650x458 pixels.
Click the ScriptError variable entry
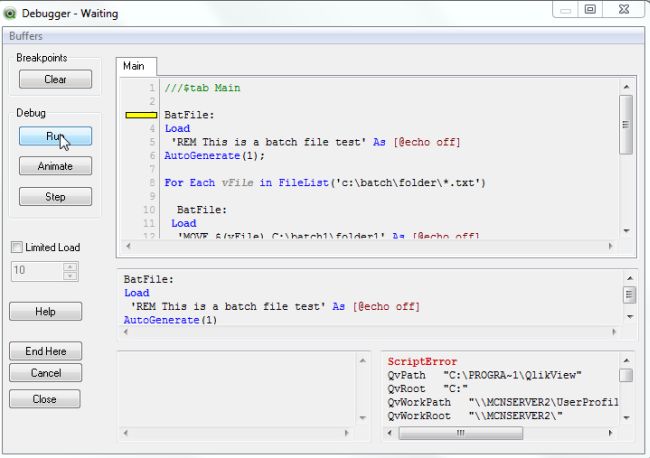[422, 362]
